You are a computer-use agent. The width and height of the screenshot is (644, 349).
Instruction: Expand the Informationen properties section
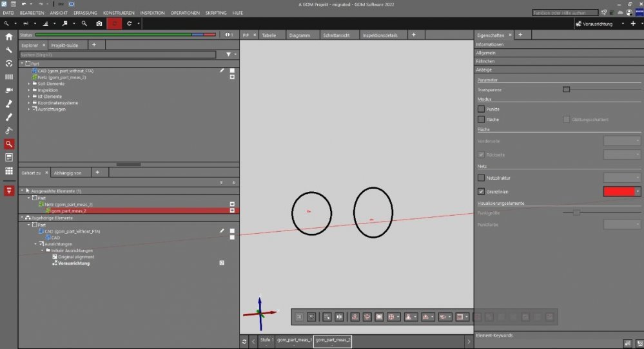tap(490, 44)
